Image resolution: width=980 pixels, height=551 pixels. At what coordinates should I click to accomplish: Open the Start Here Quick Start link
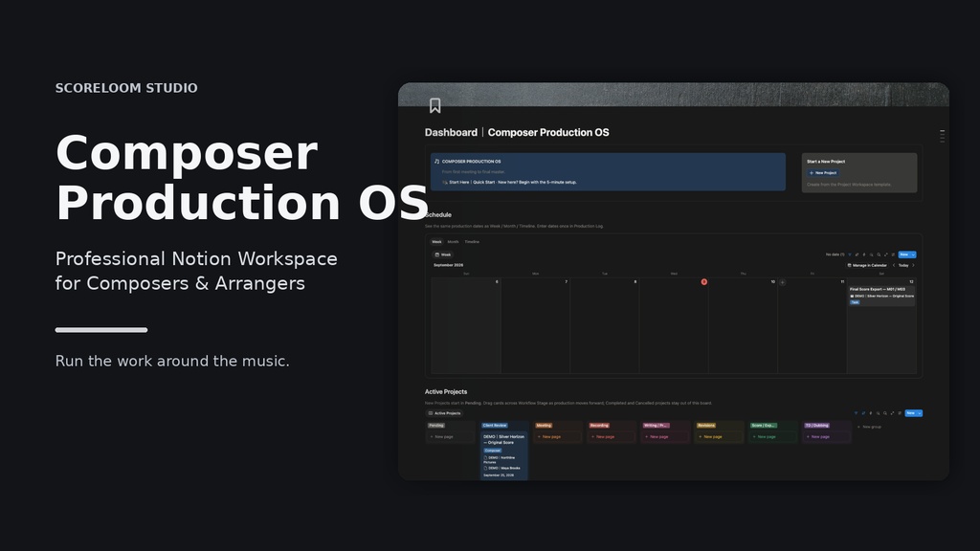(x=509, y=183)
